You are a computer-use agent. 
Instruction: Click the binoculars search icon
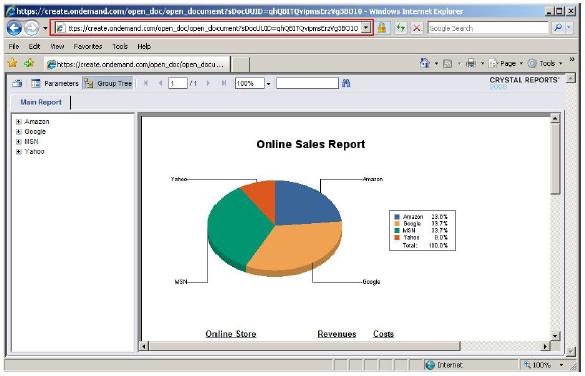[346, 83]
